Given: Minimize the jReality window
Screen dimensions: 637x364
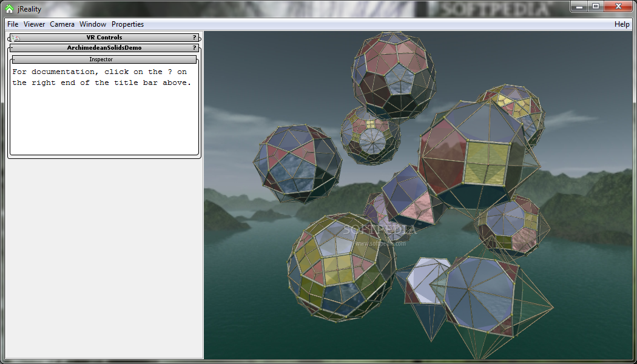Looking at the screenshot, I should pyautogui.click(x=579, y=7).
